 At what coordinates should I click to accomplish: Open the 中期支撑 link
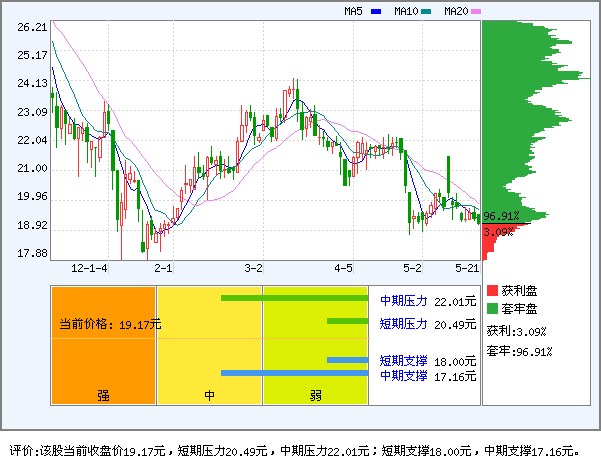[403, 376]
